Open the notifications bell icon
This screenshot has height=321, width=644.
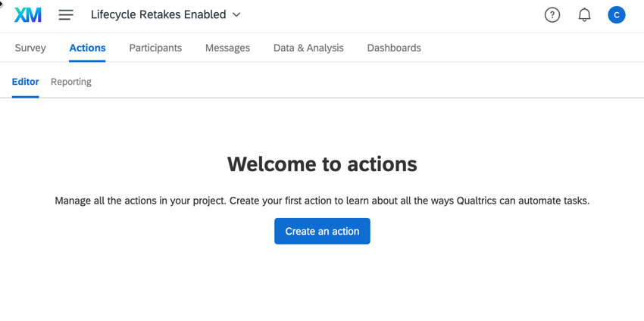pos(584,15)
